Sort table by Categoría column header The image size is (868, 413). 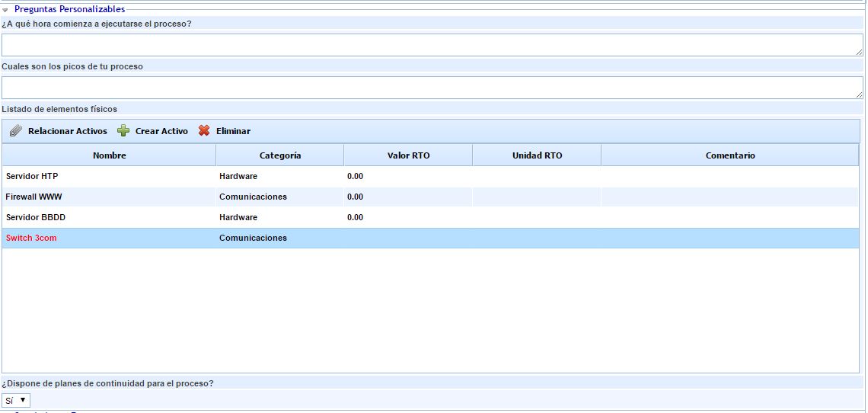[279, 155]
